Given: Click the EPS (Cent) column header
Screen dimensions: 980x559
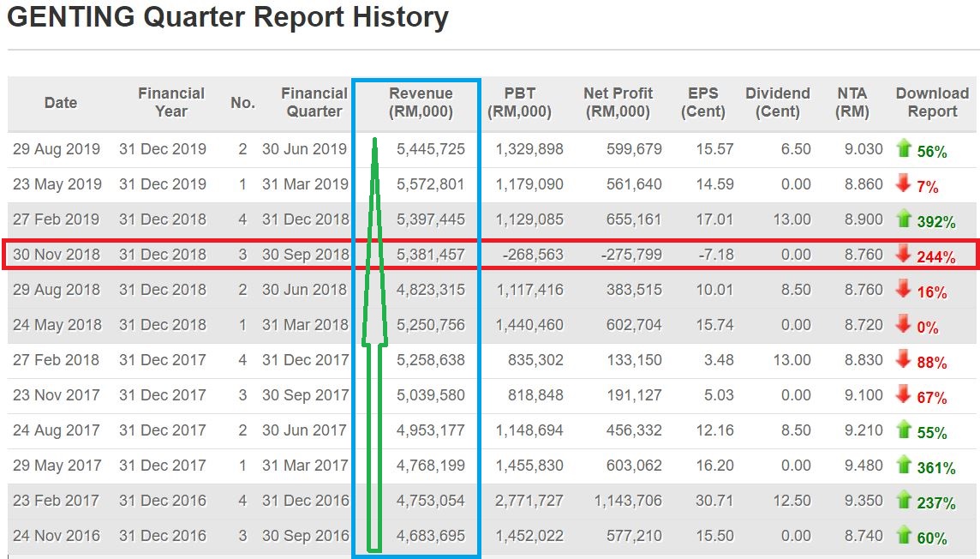Looking at the screenshot, I should (x=703, y=103).
